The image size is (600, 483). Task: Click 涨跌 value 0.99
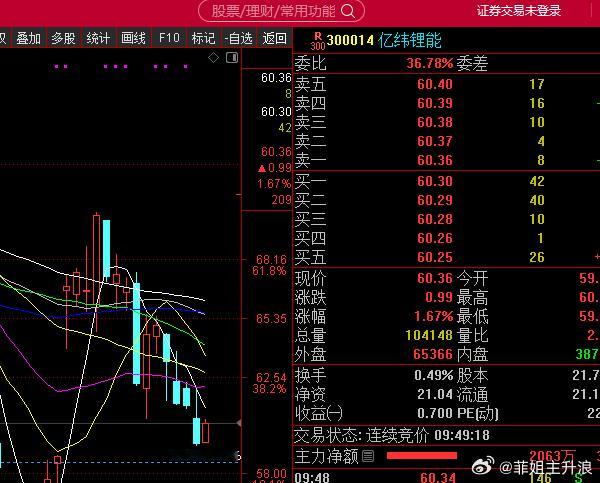point(439,297)
